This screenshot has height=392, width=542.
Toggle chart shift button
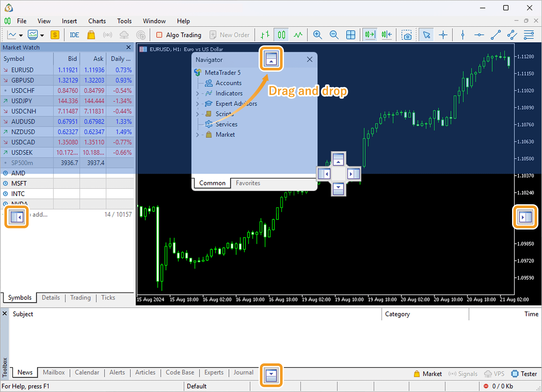(387, 35)
